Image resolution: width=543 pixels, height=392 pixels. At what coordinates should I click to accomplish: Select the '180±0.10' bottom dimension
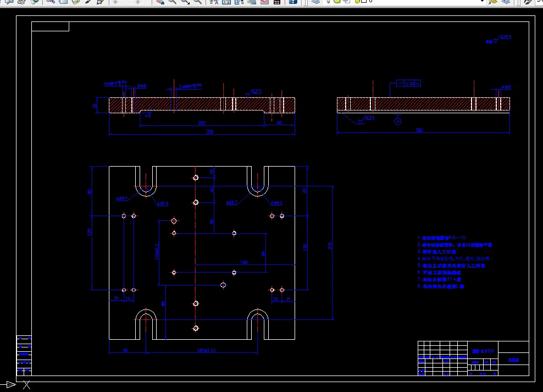(x=206, y=350)
